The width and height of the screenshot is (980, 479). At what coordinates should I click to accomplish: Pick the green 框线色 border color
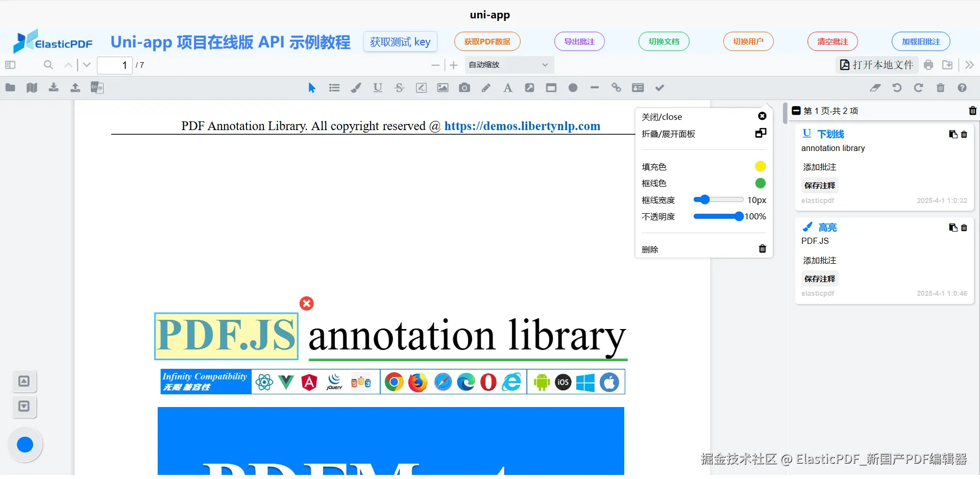[x=760, y=183]
